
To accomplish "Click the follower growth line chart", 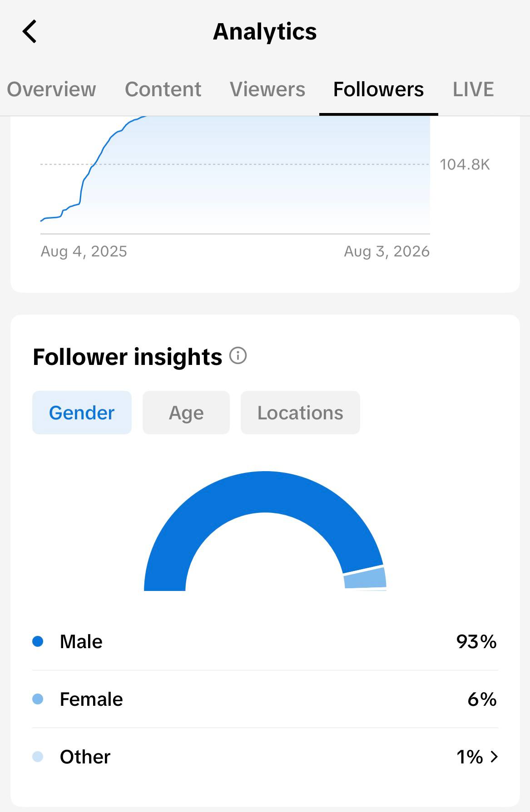I will point(235,175).
